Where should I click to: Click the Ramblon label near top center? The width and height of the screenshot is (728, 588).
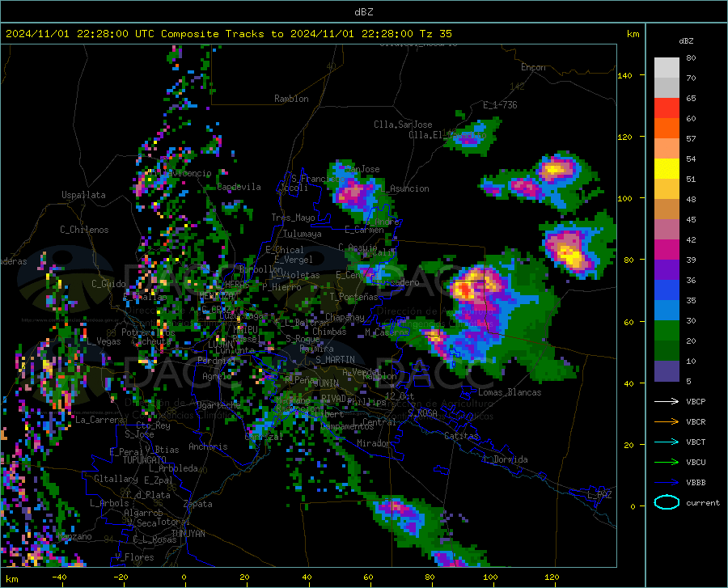[291, 99]
